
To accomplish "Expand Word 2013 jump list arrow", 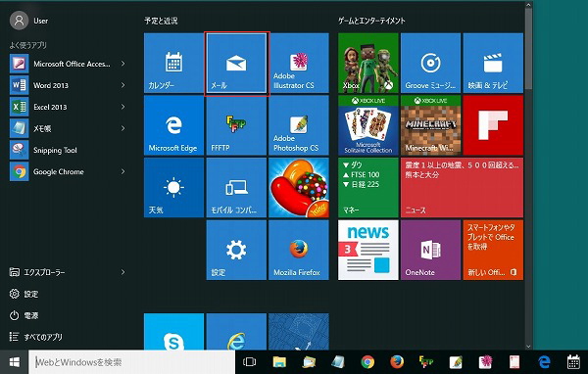I will coord(122,85).
